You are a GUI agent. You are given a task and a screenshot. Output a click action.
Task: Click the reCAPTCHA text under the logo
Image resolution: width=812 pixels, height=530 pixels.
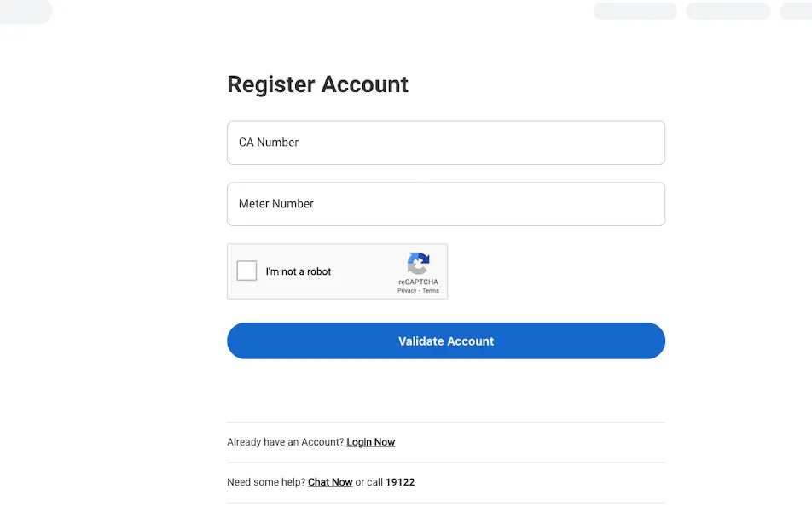pos(418,282)
